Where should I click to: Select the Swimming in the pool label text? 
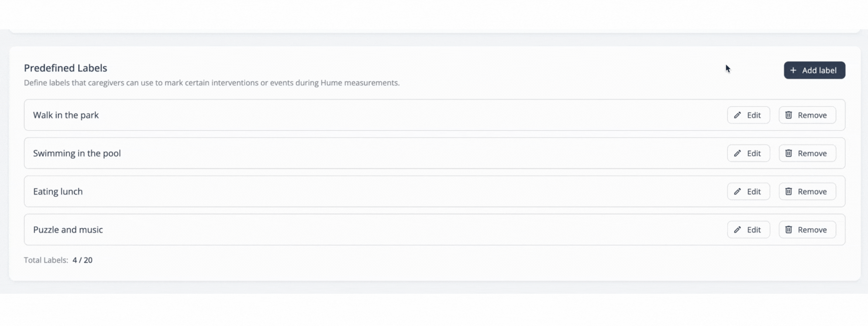[x=77, y=153]
